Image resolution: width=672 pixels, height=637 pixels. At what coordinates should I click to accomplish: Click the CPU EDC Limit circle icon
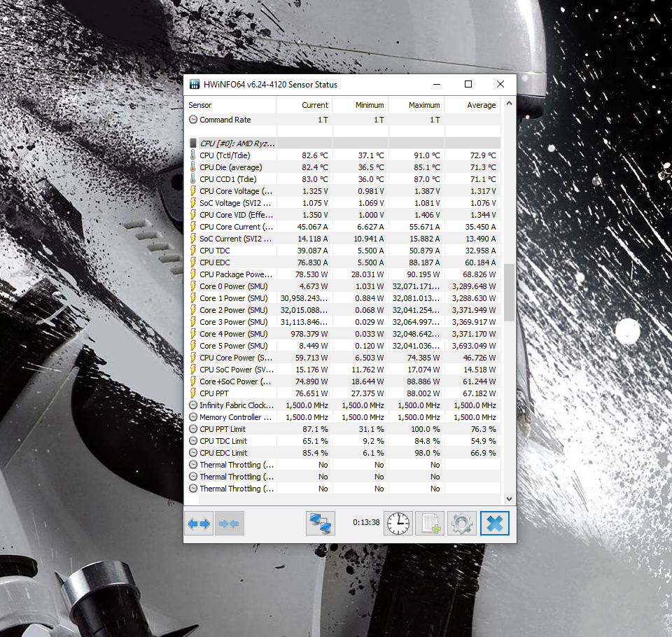pos(193,453)
